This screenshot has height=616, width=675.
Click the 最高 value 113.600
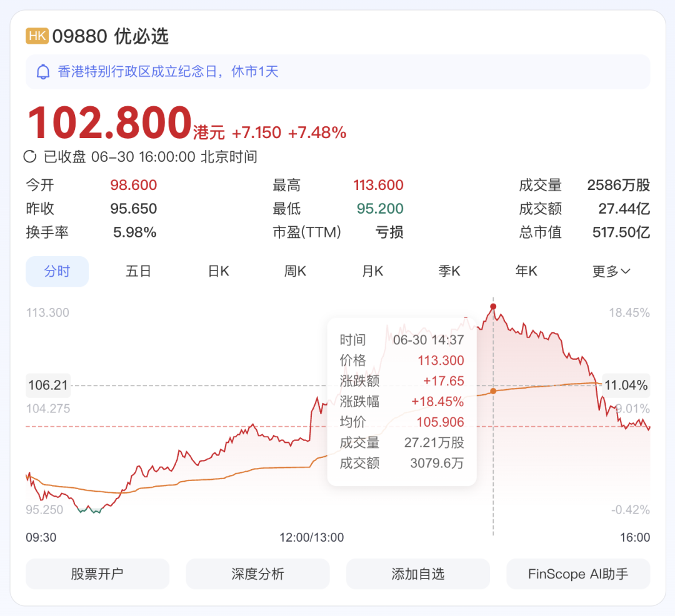378,186
